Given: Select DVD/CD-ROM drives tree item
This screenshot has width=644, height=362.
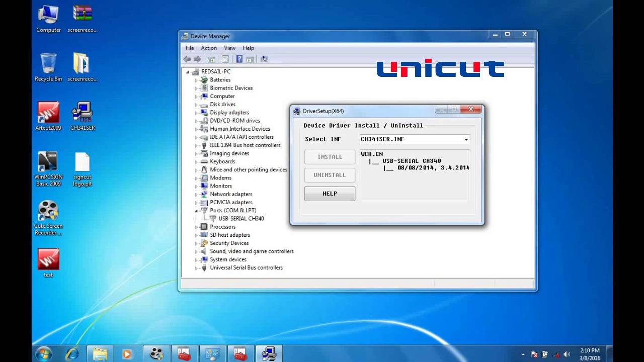Looking at the screenshot, I should [x=235, y=121].
